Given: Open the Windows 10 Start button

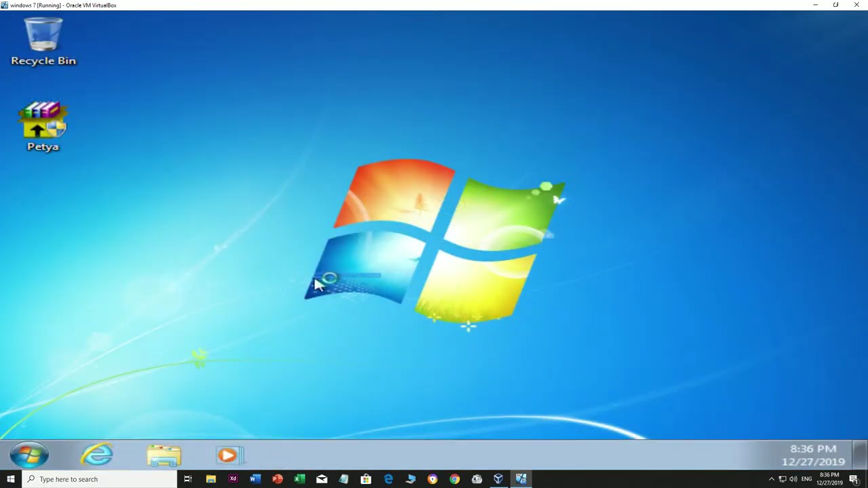Looking at the screenshot, I should (10, 479).
